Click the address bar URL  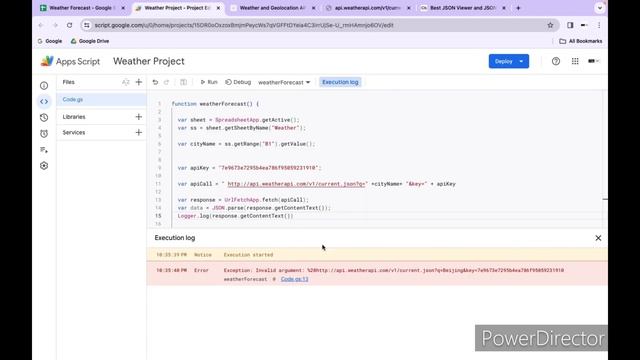pos(244,25)
